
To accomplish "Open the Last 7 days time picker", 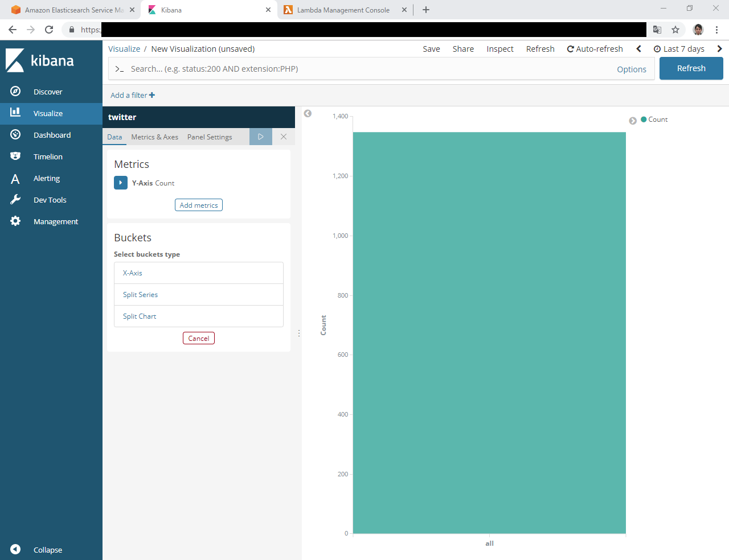I will tap(679, 49).
